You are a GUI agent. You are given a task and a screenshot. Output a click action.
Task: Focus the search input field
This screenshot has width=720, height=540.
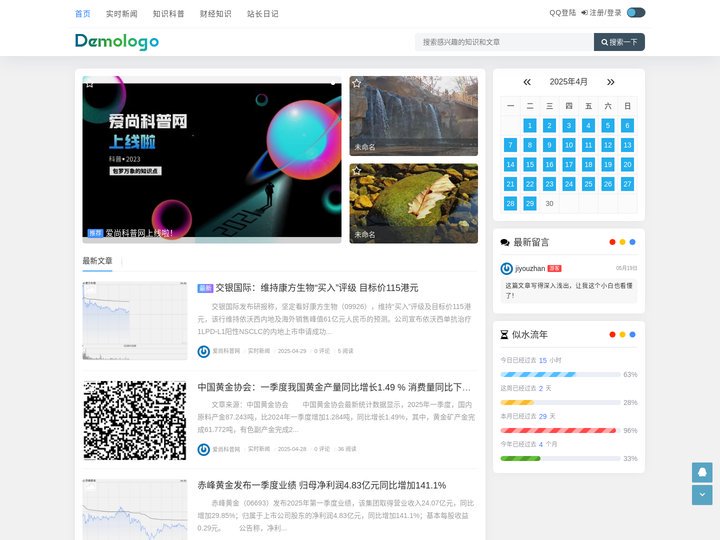504,42
